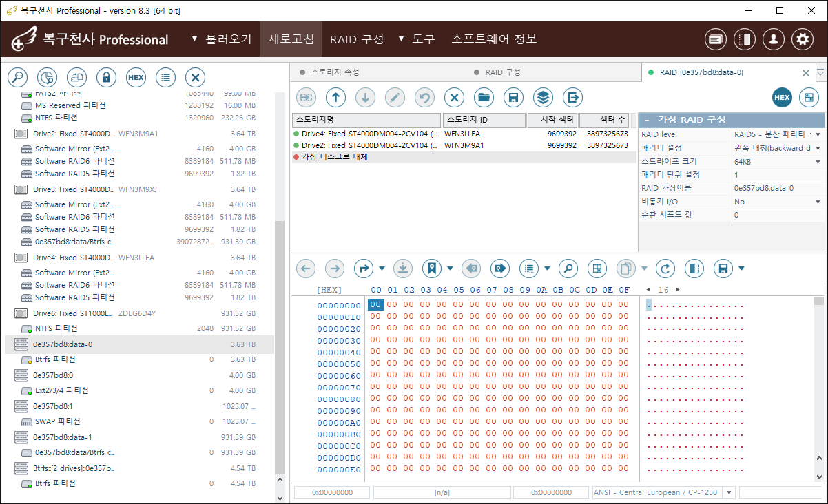
Task: Open settings via the gear icon
Action: click(803, 39)
